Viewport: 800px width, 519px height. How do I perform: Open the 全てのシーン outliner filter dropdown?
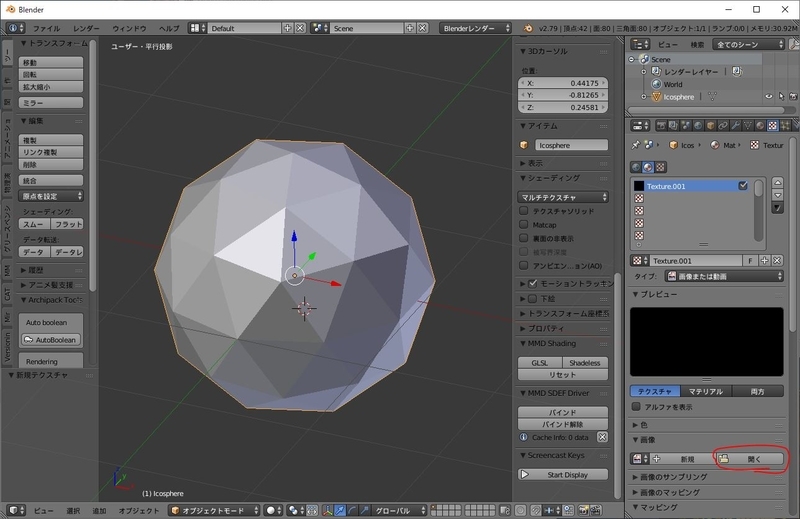[x=748, y=44]
